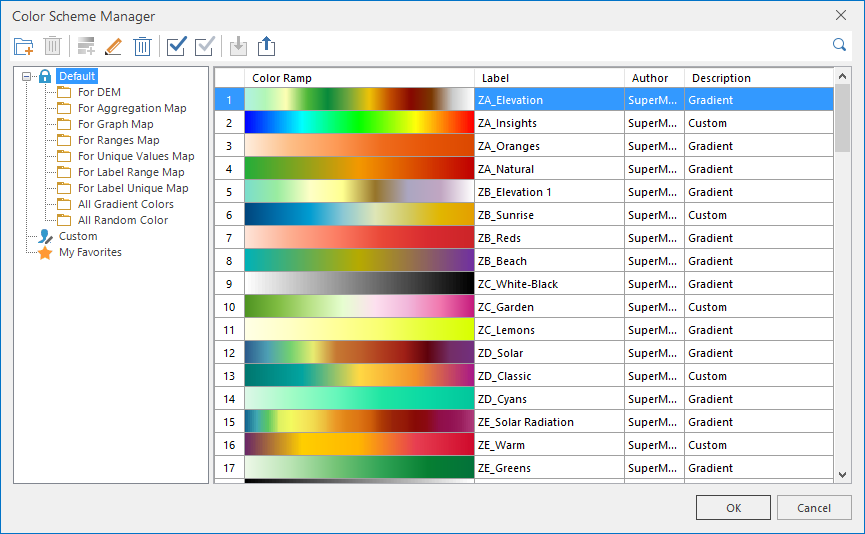This screenshot has height=534, width=865.
Task: Select the ZB_Sunrise color ramp swatch
Action: [x=359, y=215]
